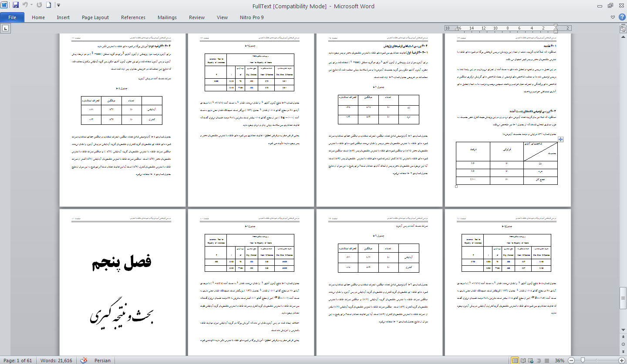Viewport: 627px width, 364px height.
Task: Select Print Layout view button
Action: (x=515, y=361)
